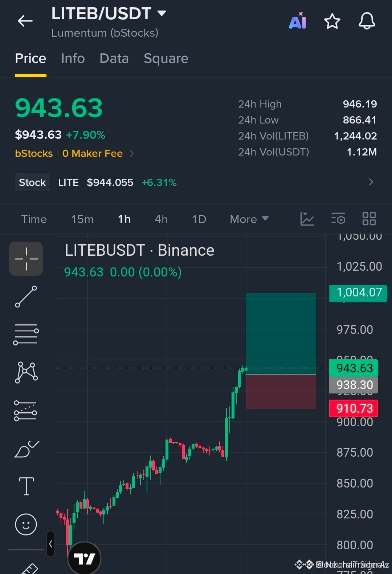
Task: Open the Data tab
Action: tap(114, 58)
